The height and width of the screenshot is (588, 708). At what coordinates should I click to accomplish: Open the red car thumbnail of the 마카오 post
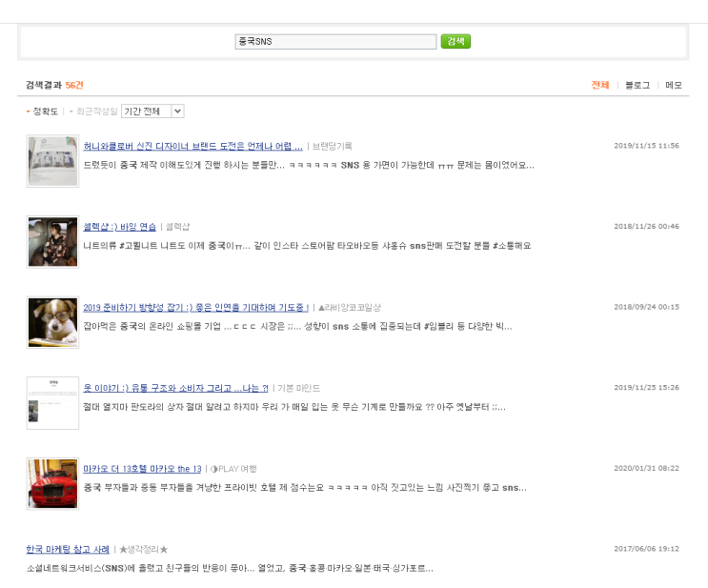point(52,484)
